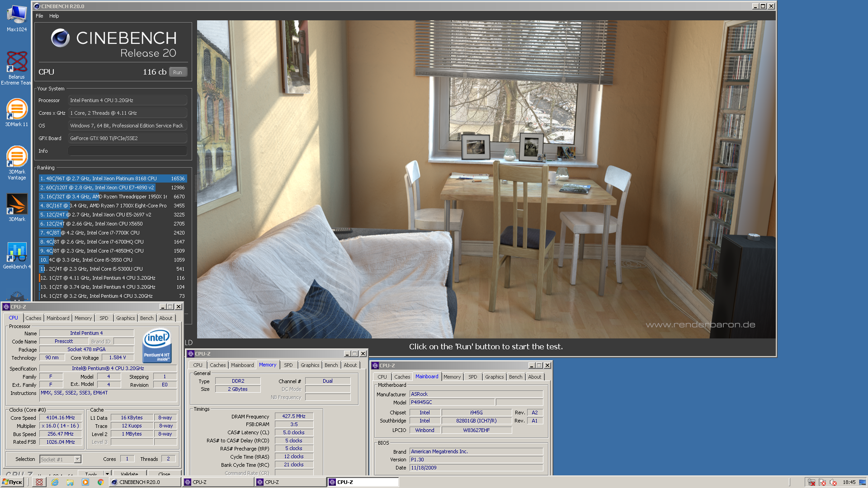Click the second CPU-Z taskbar button
The image size is (868, 488).
click(x=290, y=482)
